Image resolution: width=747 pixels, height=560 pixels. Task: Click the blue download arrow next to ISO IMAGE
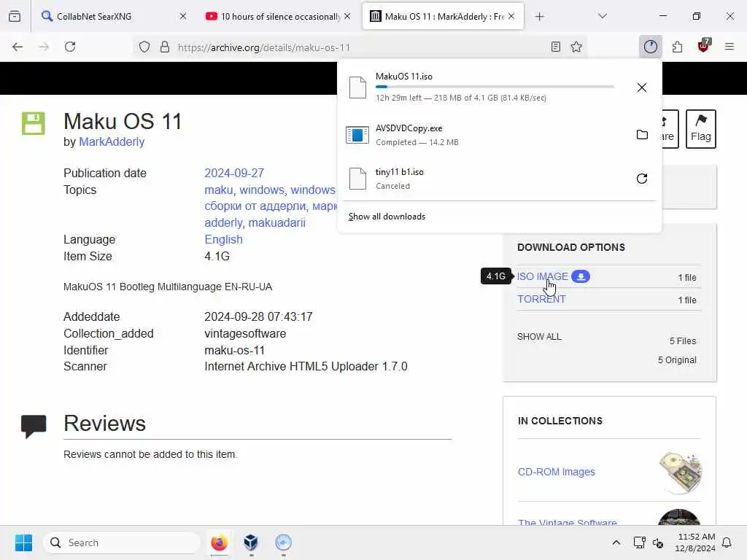pos(580,276)
